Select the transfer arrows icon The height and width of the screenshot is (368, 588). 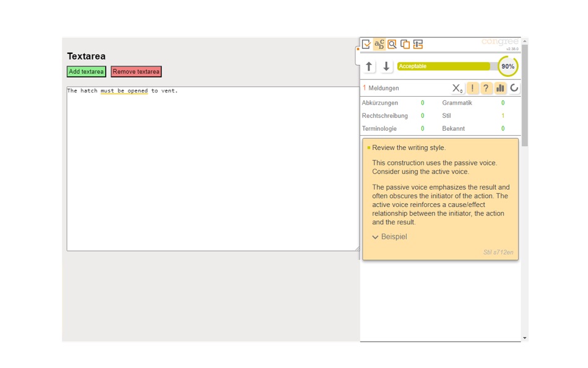(x=417, y=43)
